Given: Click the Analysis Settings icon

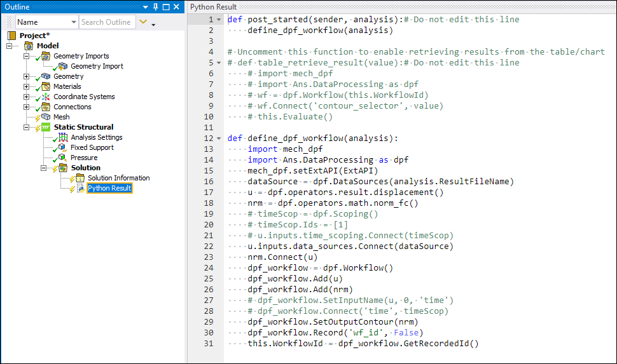Looking at the screenshot, I should point(63,137).
